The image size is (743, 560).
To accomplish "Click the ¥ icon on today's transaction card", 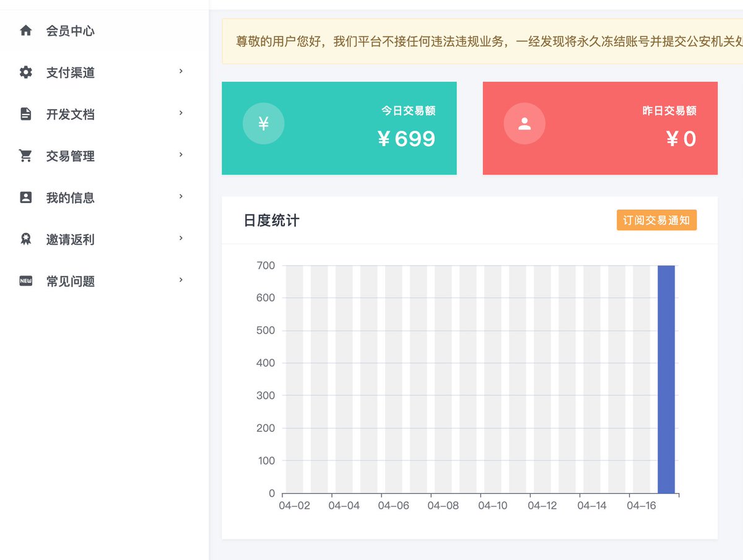I will click(264, 123).
